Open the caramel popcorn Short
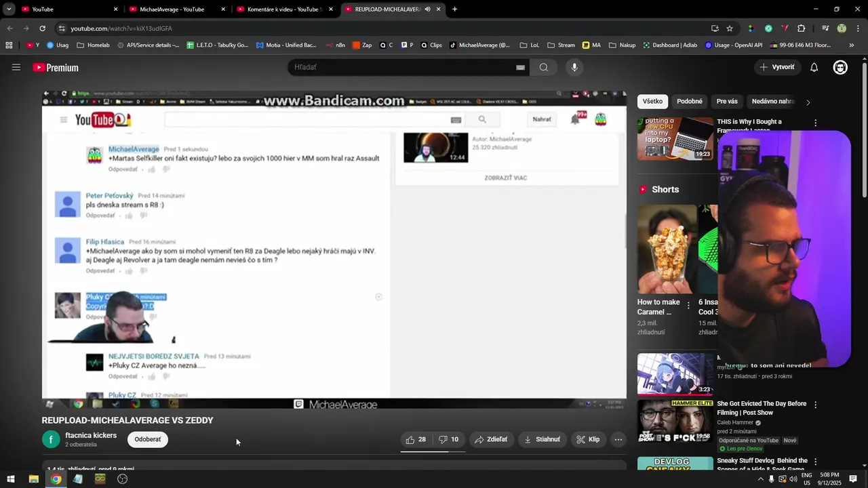868x488 pixels. tap(667, 249)
